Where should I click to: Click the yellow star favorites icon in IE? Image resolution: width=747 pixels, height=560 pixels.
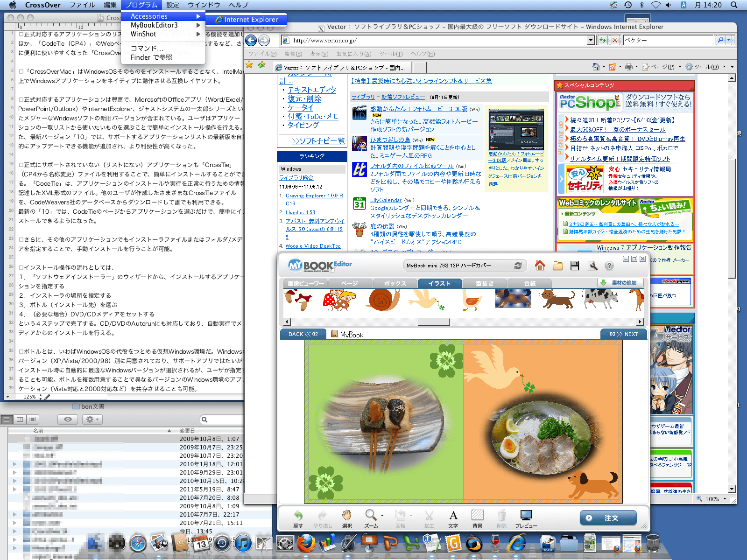249,65
